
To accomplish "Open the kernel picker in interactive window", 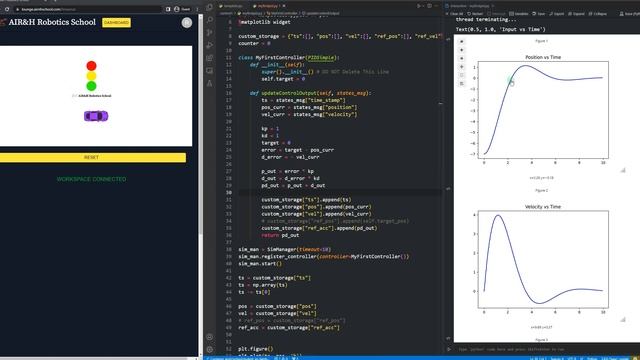I will pos(629,14).
